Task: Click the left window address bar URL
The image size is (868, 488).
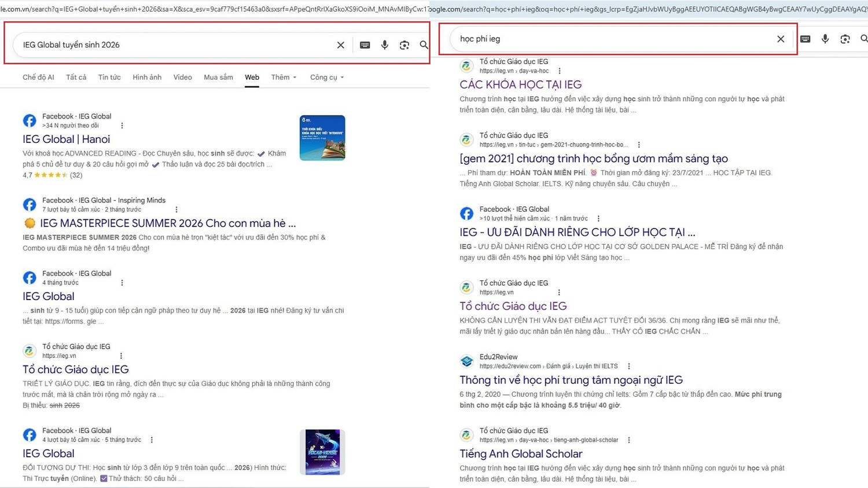Action: 214,9
